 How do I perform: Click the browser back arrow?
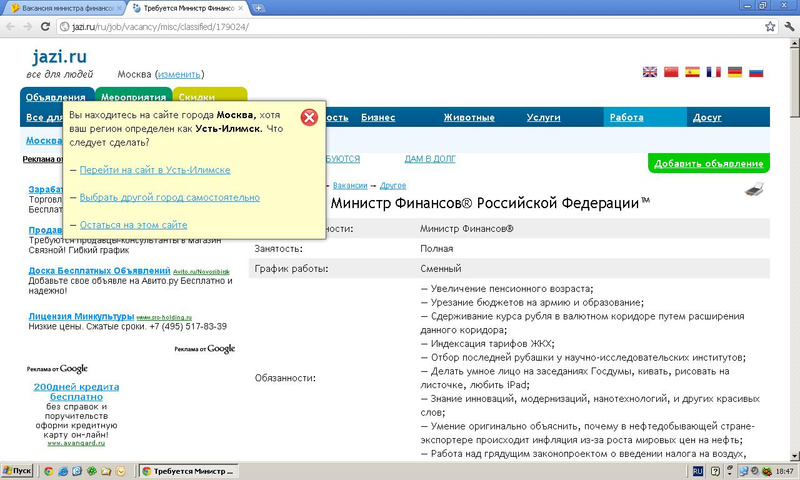pos(10,27)
